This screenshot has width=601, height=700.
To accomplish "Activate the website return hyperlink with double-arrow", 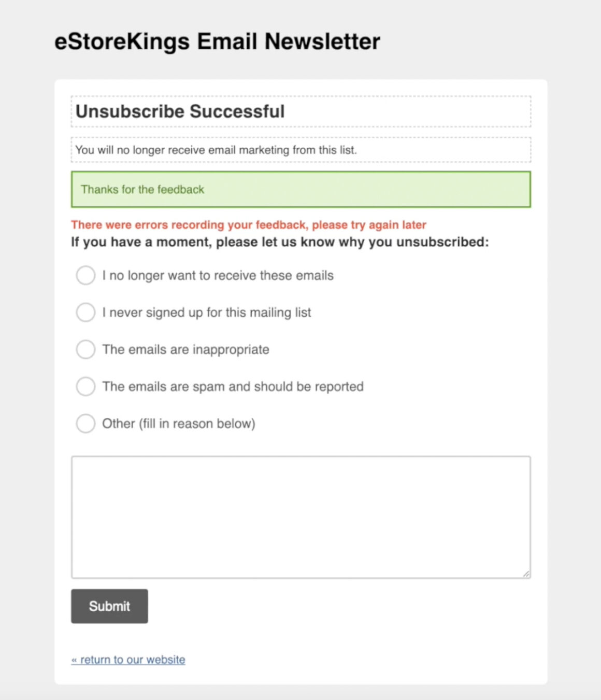I will click(128, 659).
